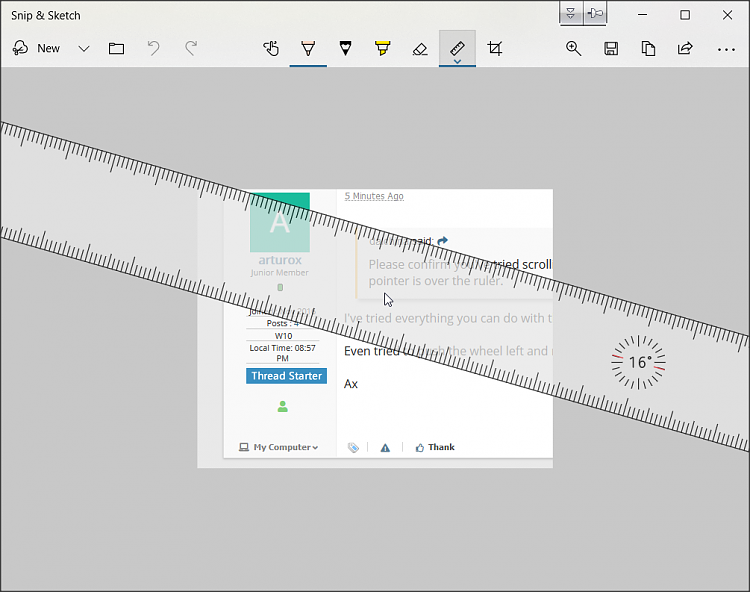The height and width of the screenshot is (592, 750).
Task: Click the Local Time: 08:57 text
Action: coord(282,348)
